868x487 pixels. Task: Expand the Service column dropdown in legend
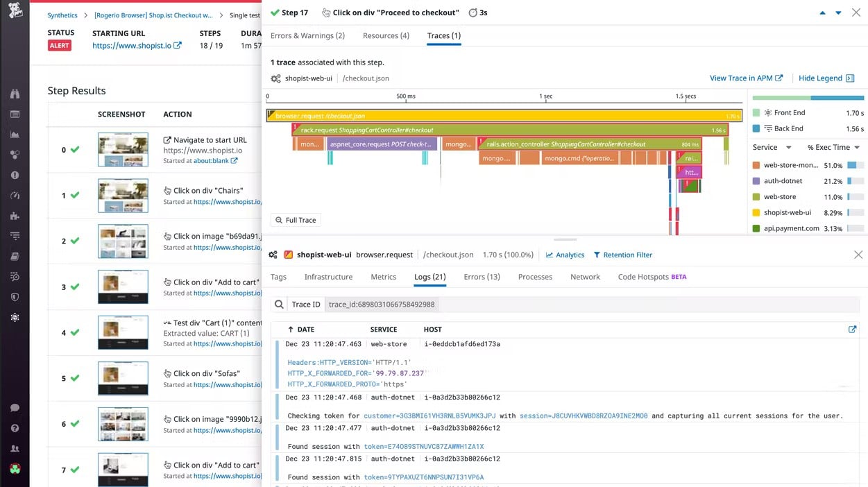[772, 147]
